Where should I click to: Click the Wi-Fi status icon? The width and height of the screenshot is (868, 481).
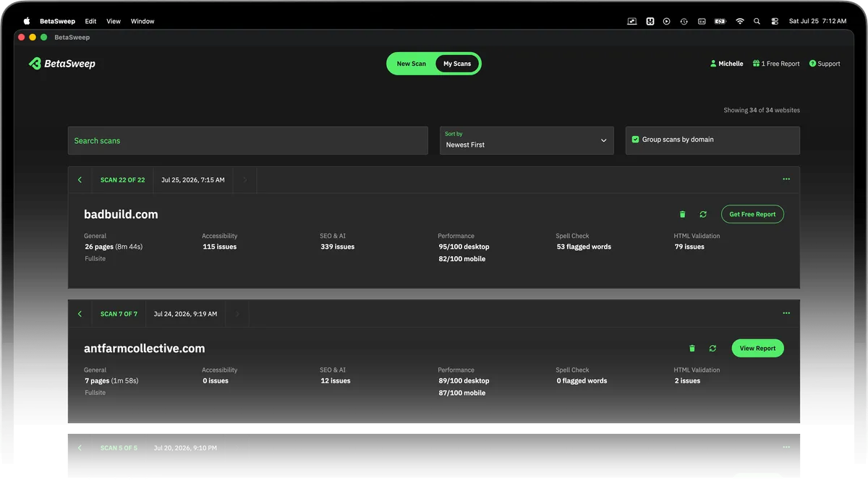(x=739, y=21)
